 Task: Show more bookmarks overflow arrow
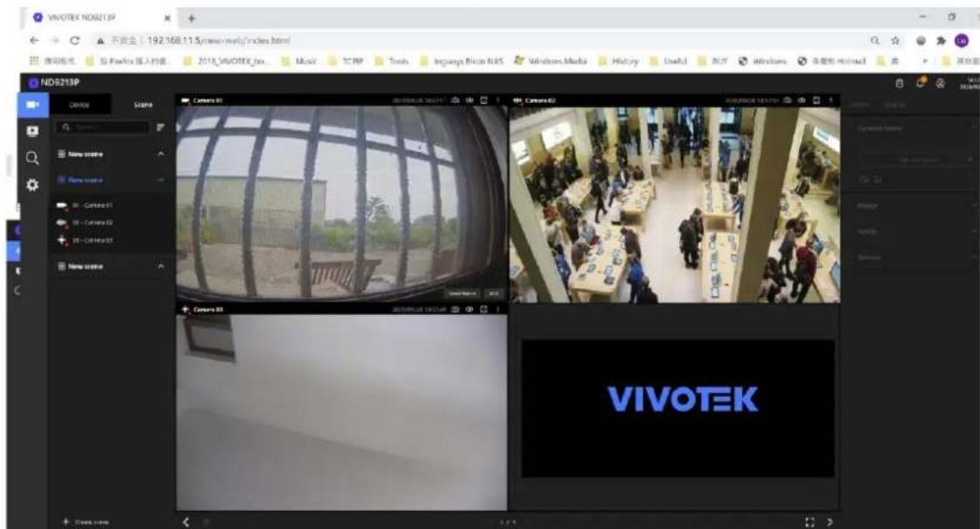coord(927,61)
